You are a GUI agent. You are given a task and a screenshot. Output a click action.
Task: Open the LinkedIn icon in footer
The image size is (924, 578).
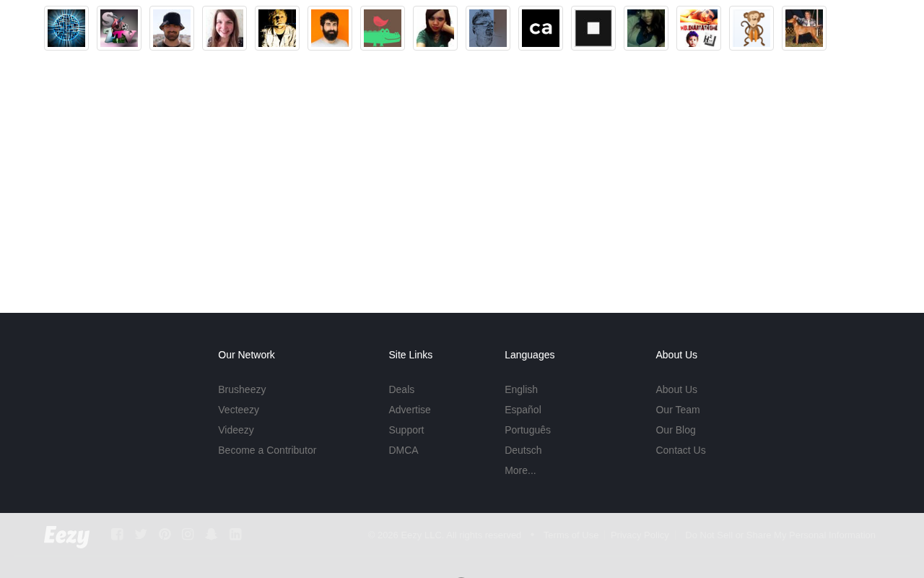235,534
